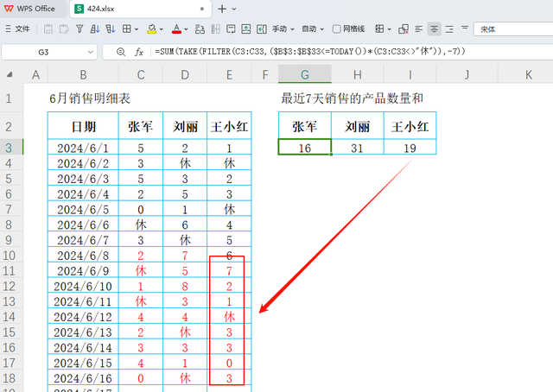Click the paste format clipboard icon

click(x=64, y=28)
